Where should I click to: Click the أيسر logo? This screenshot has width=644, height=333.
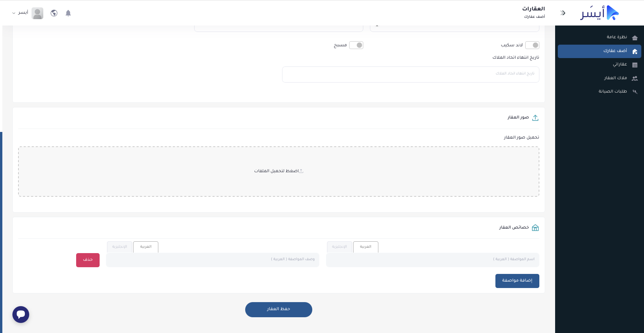[x=599, y=13]
